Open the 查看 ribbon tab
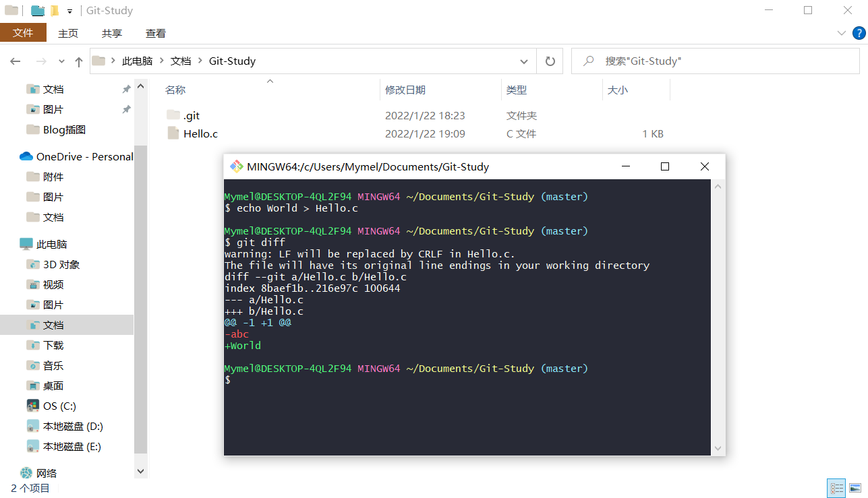Viewport: 868px width, 498px height. [156, 33]
